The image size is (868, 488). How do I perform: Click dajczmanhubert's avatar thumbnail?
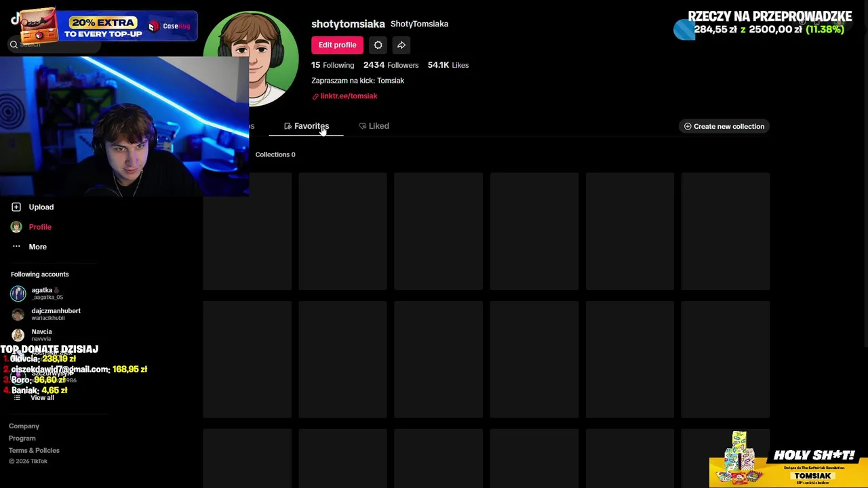[18, 314]
